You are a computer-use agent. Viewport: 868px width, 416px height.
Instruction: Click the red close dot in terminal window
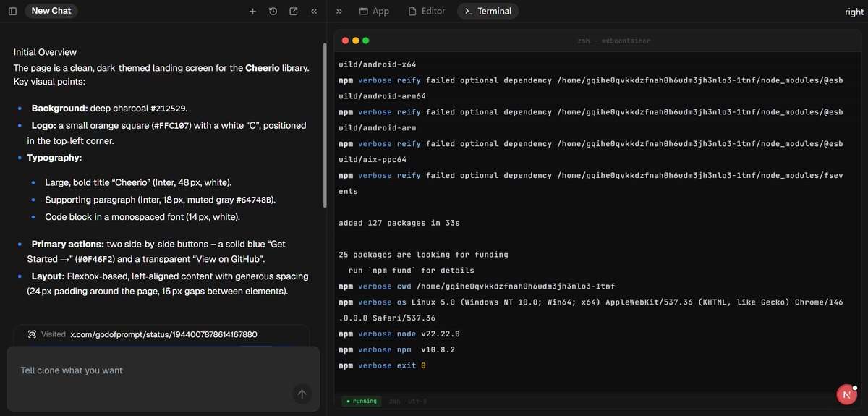point(345,41)
